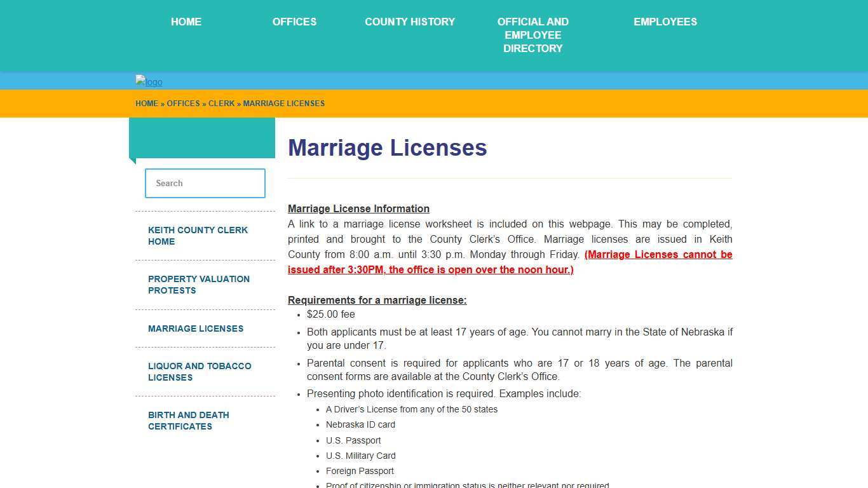Screen dimensions: 868x488
Task: Open the OFFICES menu in the top navigation
Action: pos(294,22)
